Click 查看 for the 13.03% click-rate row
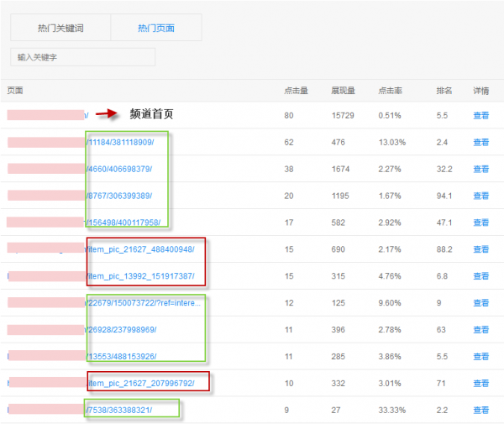Viewport: 504px width, 424px height. [480, 142]
